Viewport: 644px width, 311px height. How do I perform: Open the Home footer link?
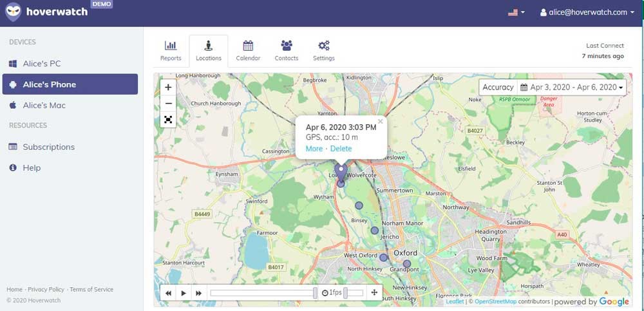14,289
